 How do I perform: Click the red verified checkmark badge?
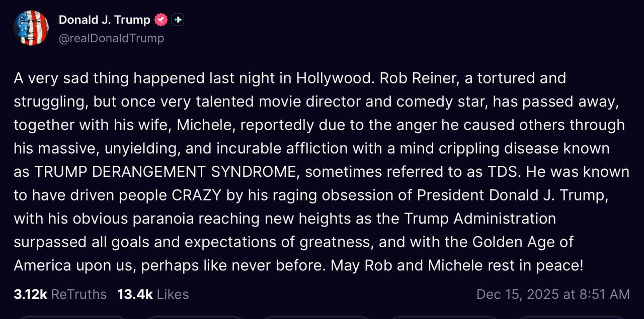[x=160, y=20]
